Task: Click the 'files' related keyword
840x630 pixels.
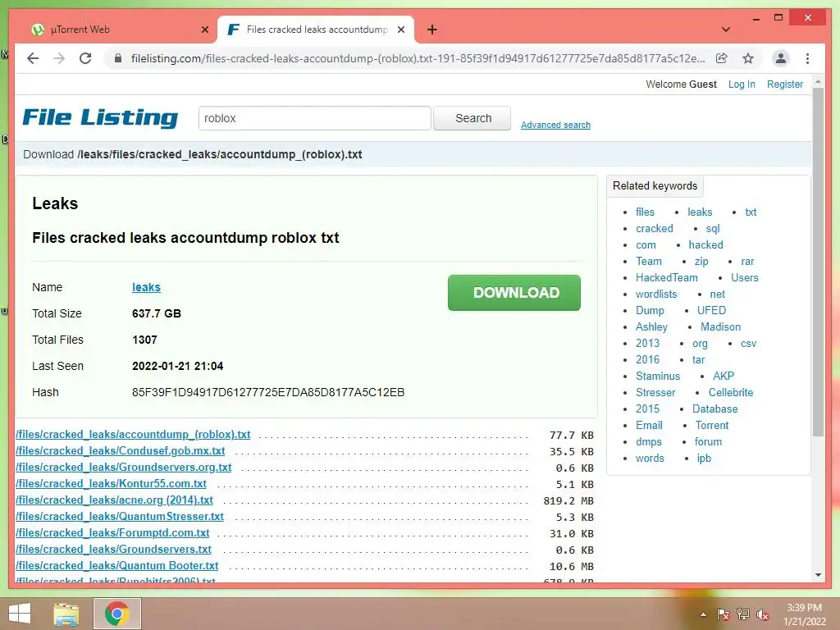Action: 645,212
